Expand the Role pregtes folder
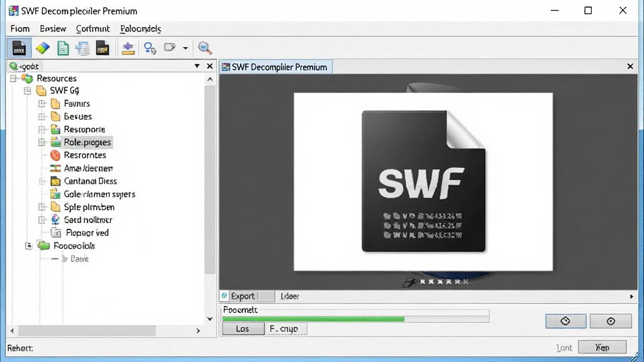Screen dimensions: 644x362 42,143
